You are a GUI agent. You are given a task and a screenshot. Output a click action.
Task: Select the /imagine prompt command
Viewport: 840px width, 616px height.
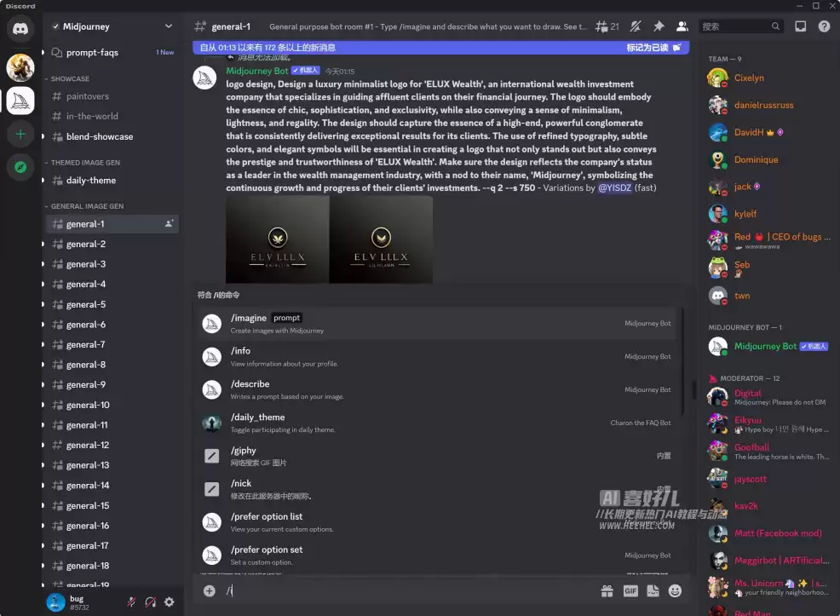[436, 324]
